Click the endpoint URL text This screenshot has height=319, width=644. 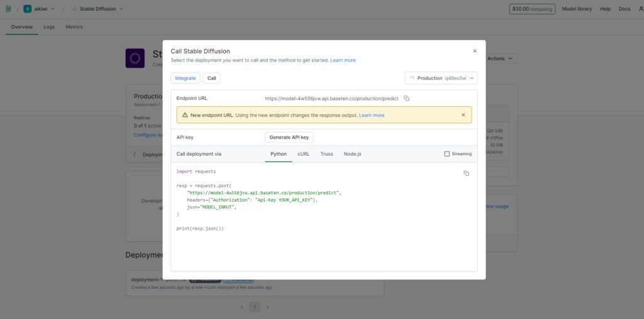click(x=331, y=99)
